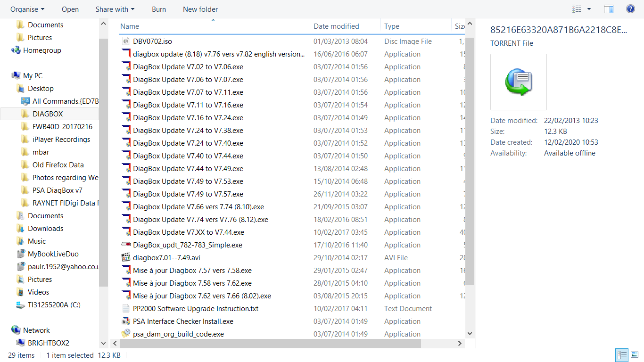Click the Open toolbar button
Screen dimensions: 644x362
70,9
